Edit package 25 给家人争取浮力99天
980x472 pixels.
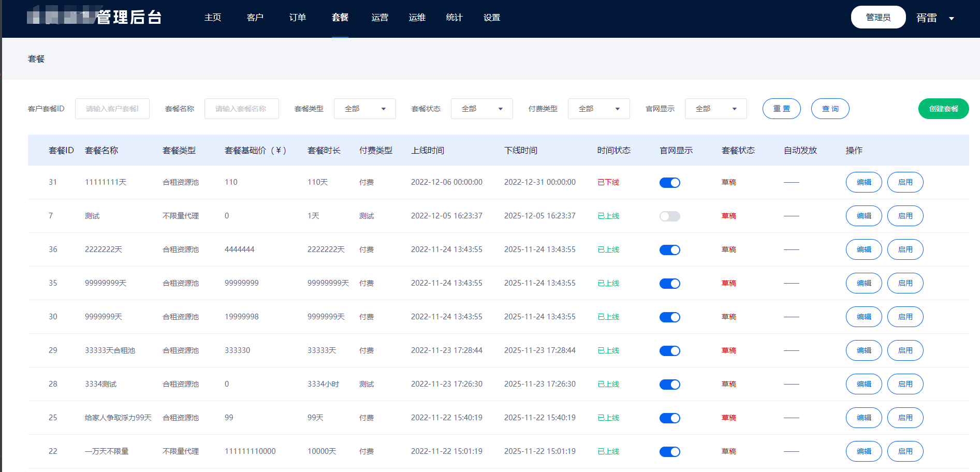coord(864,418)
